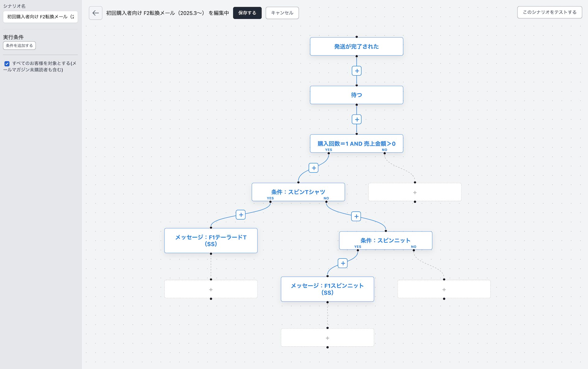Add node on NO branch of スビンニット
Viewport: 588px width, 369px height.
pyautogui.click(x=444, y=289)
